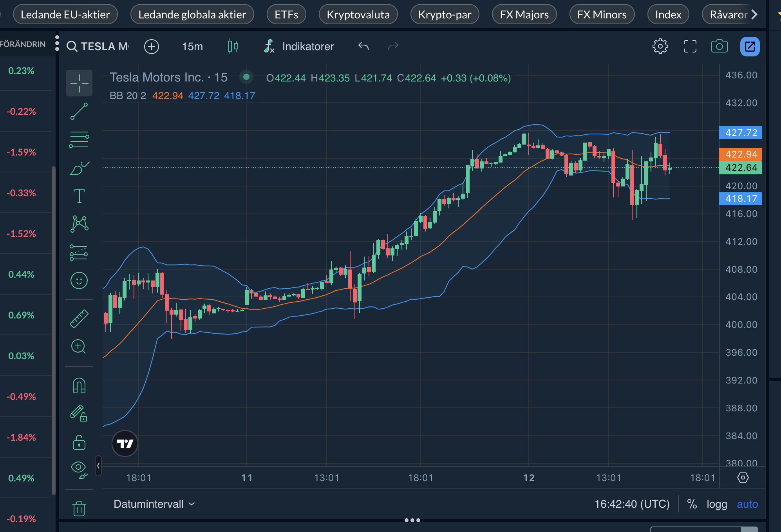Delete drawings with trash icon
Screen dimensions: 781x532
(x=79, y=508)
